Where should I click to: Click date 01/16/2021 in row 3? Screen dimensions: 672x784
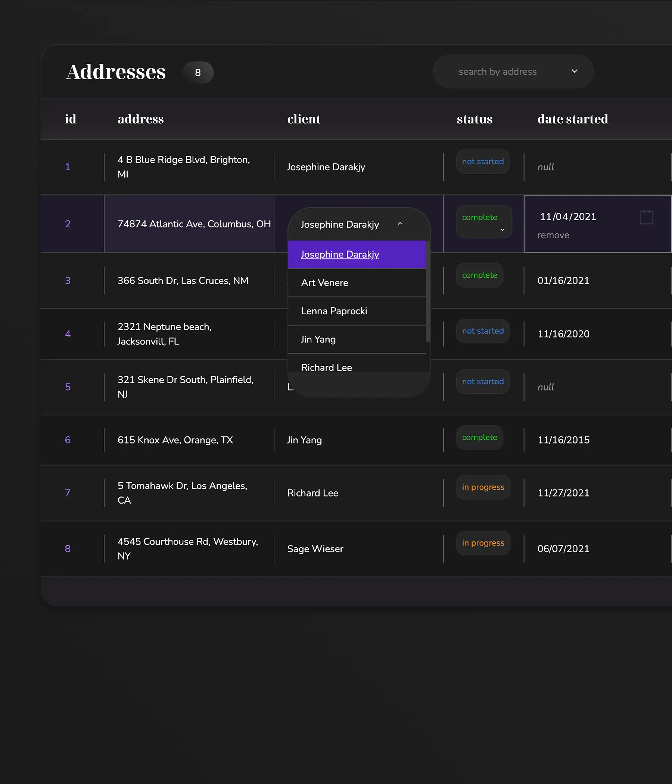(563, 281)
